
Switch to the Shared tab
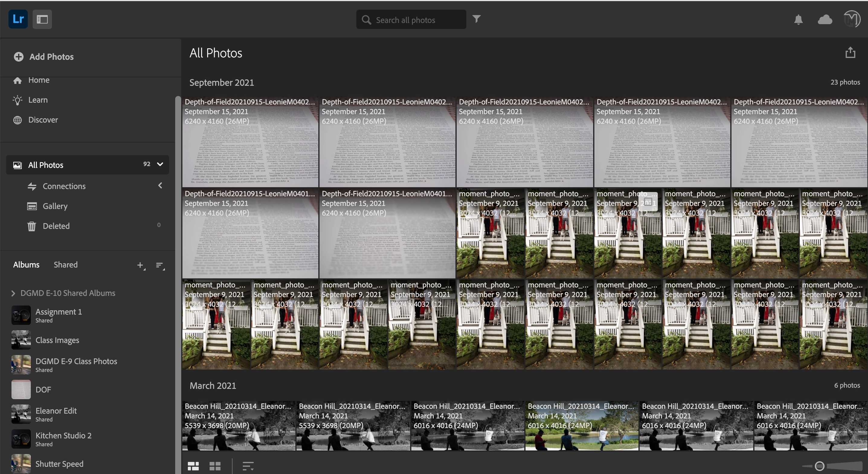66,265
